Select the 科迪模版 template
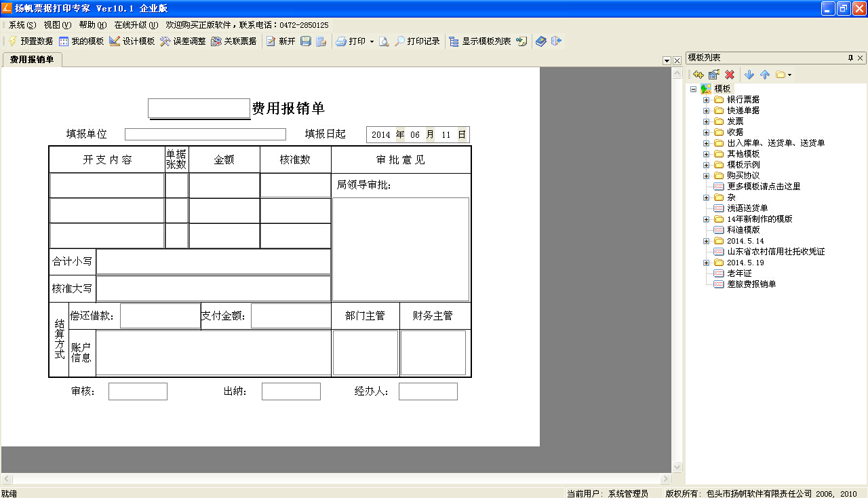This screenshot has height=498, width=868. coord(743,230)
